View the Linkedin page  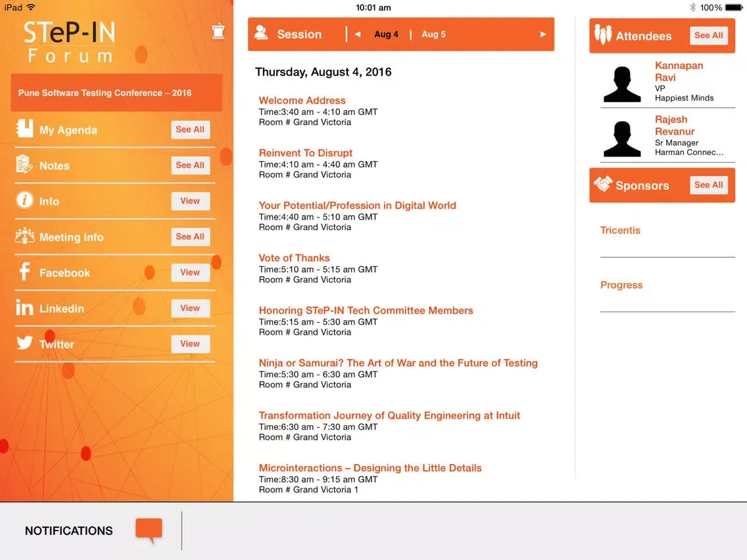point(190,308)
